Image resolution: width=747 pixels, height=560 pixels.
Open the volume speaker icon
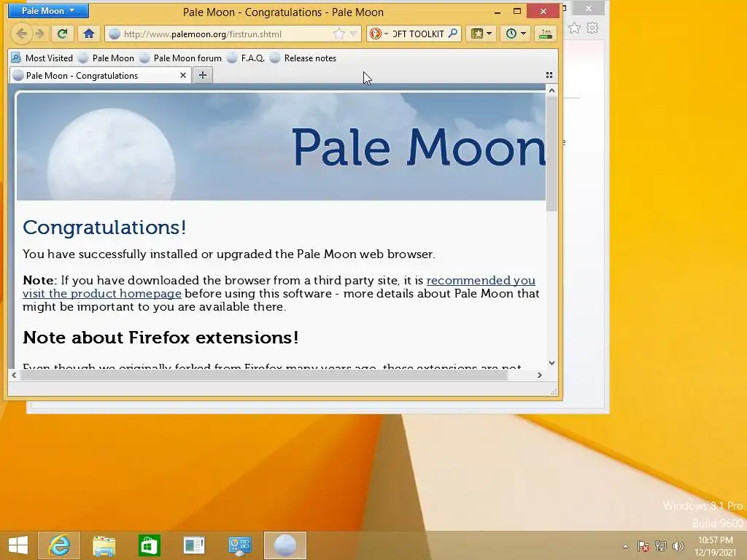click(x=678, y=546)
